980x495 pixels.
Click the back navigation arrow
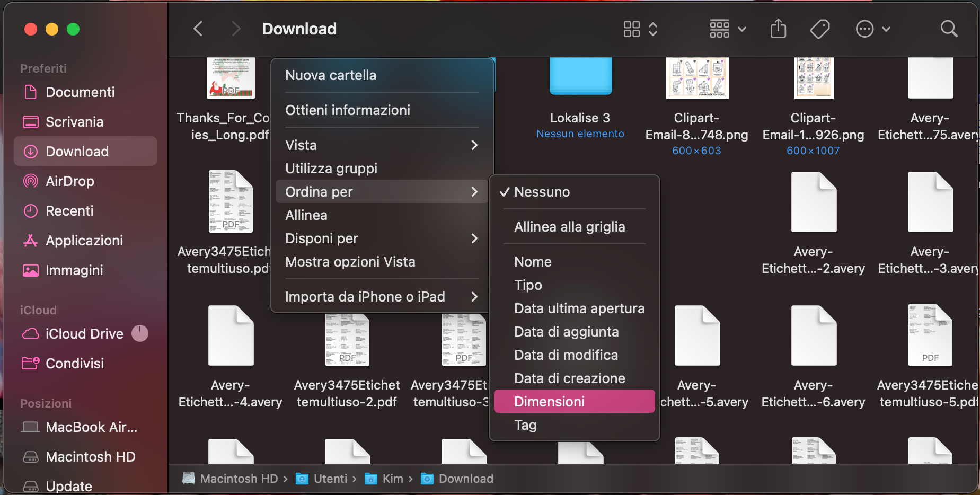click(198, 29)
